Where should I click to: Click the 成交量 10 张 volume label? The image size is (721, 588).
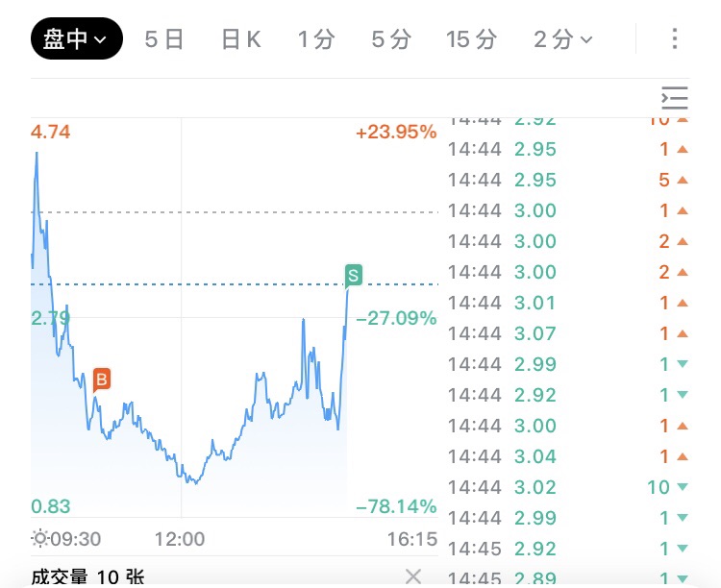[x=87, y=577]
